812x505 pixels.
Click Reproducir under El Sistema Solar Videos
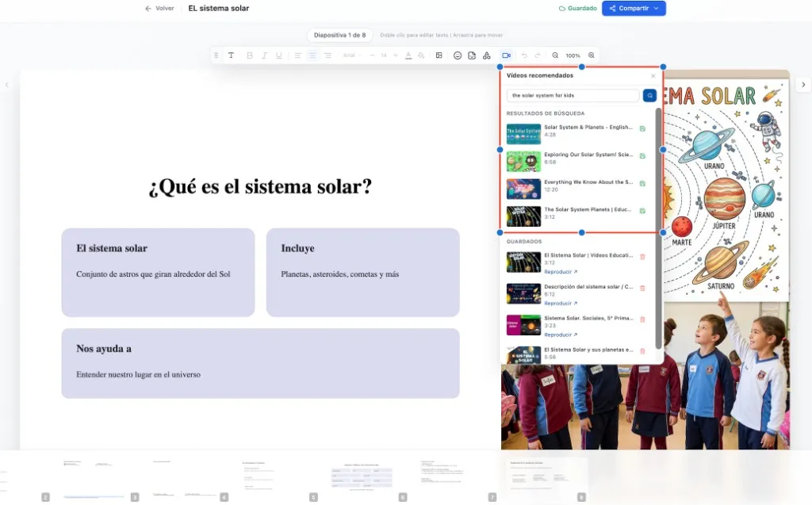(561, 271)
